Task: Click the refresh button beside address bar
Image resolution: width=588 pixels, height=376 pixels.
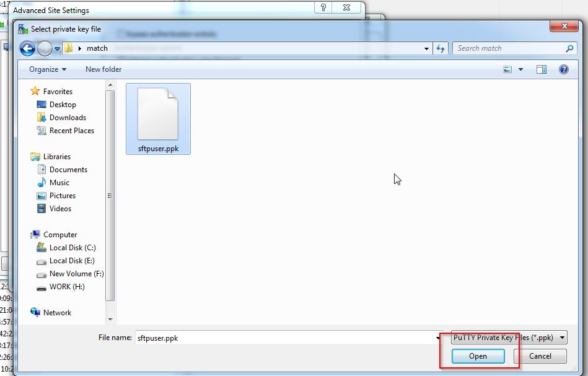Action: (441, 48)
